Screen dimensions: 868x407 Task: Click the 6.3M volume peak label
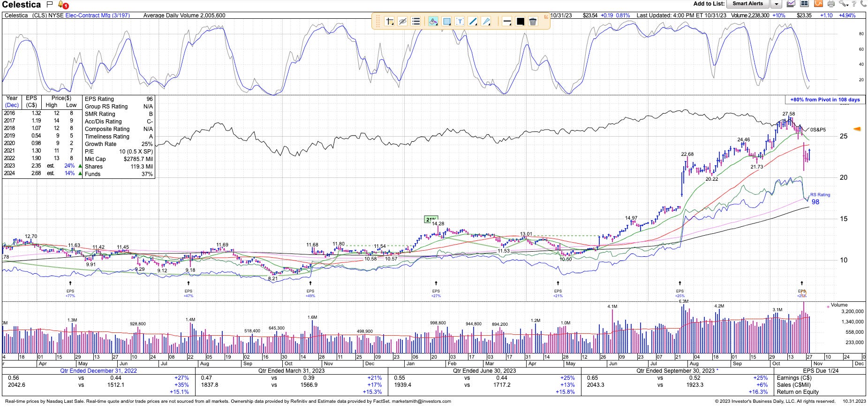(x=683, y=301)
